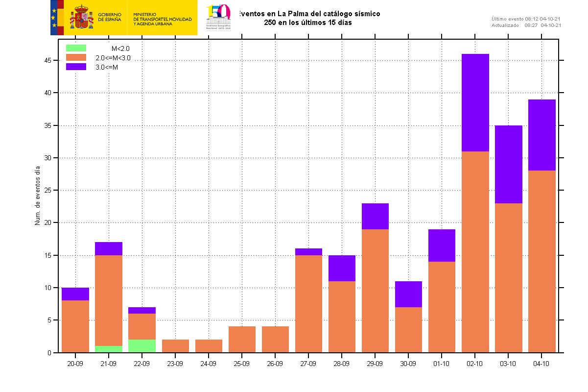This screenshot has height=392, width=588.
Task: Click the purple segment of the 02-10 bar
Action: coord(475,102)
